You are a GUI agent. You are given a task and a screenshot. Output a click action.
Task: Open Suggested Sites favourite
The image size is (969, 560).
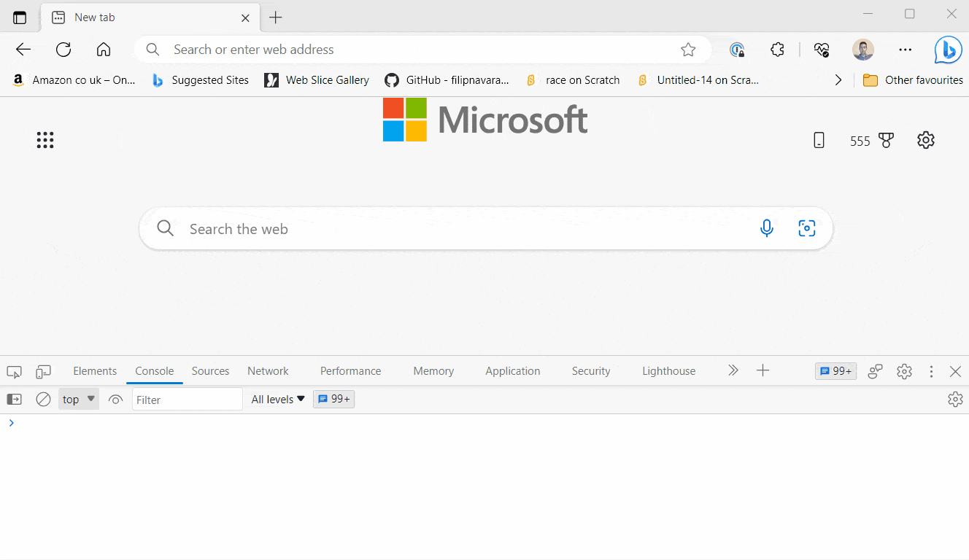[201, 80]
